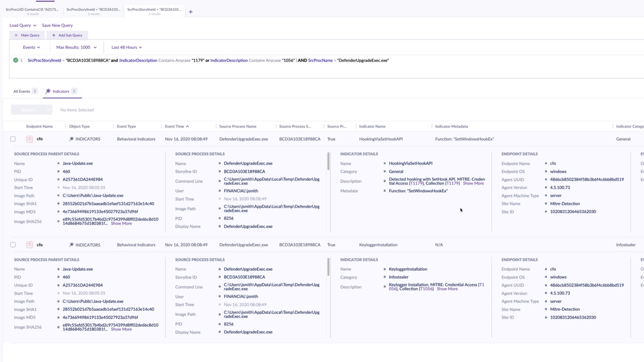
Task: Click endpoint icon in KeyloggerInstallation row
Action: pos(29,245)
